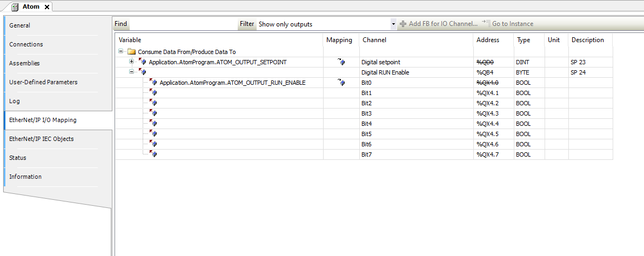Viewport: 644px width, 256px height.
Task: Click the folder icon of Consume Data row
Action: tap(131, 52)
